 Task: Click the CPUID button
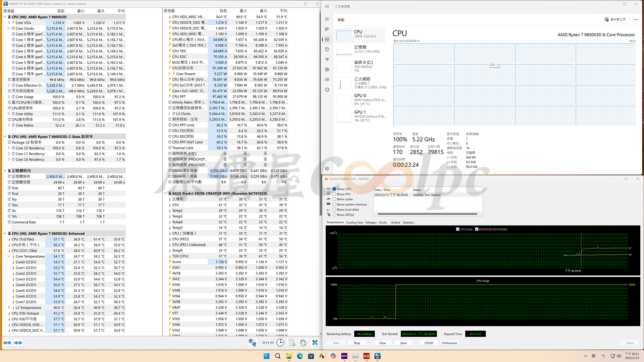point(429,343)
